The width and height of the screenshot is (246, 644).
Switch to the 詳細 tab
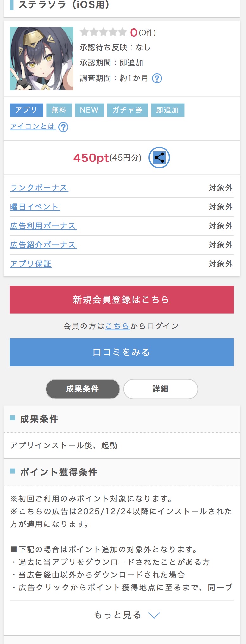coord(161,389)
